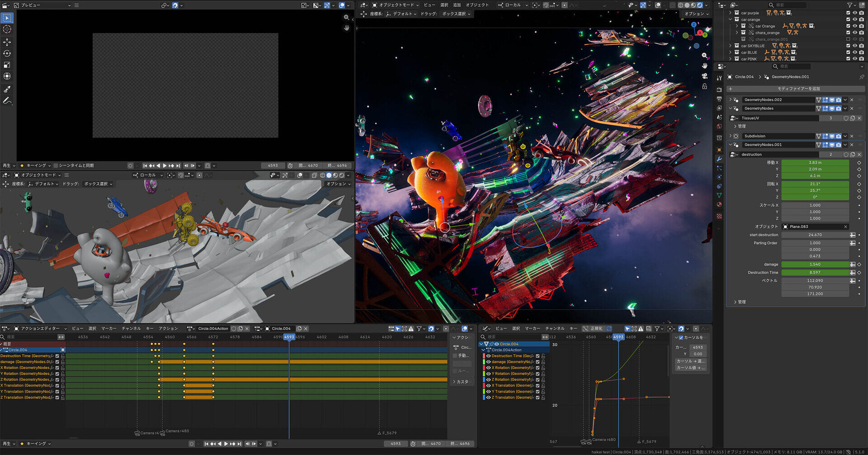Toggle visibility eye for car SKYBLUE collection
Image resolution: width=868 pixels, height=455 pixels.
(854, 46)
